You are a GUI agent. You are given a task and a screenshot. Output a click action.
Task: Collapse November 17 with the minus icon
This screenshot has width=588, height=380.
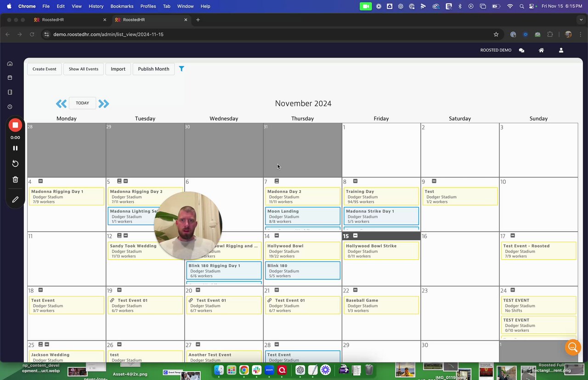(x=513, y=236)
